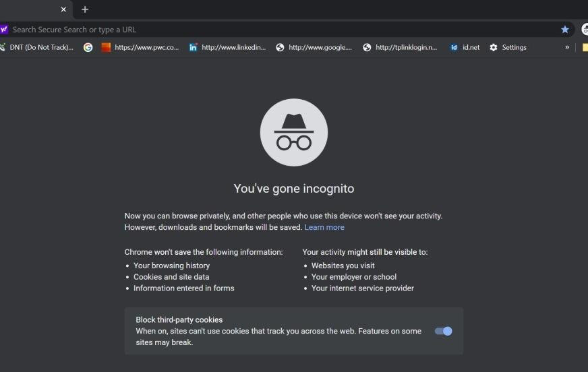This screenshot has height=372, width=588.
Task: Open the Google bookmark icon
Action: 88,48
